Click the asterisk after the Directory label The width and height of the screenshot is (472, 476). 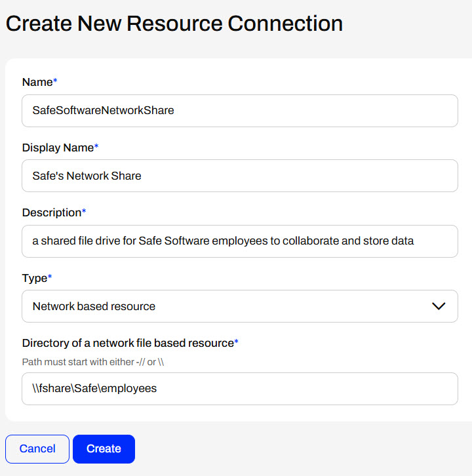237,343
